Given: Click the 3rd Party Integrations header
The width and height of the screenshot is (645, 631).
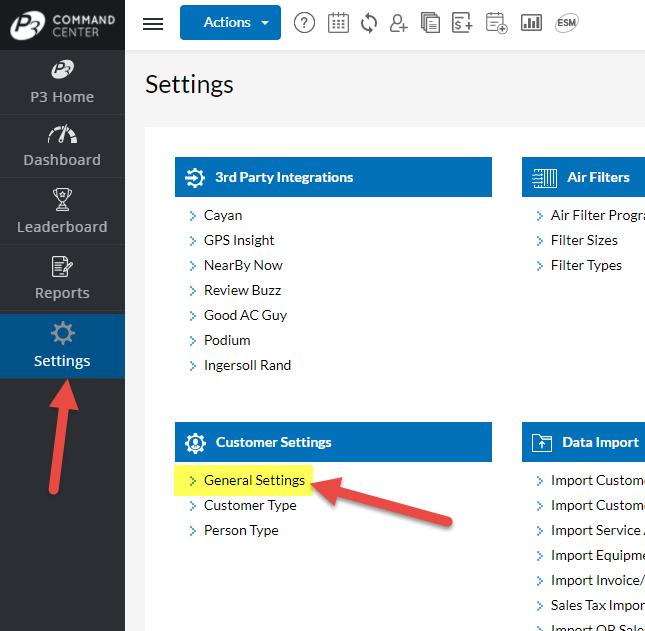Looking at the screenshot, I should pos(333,177).
